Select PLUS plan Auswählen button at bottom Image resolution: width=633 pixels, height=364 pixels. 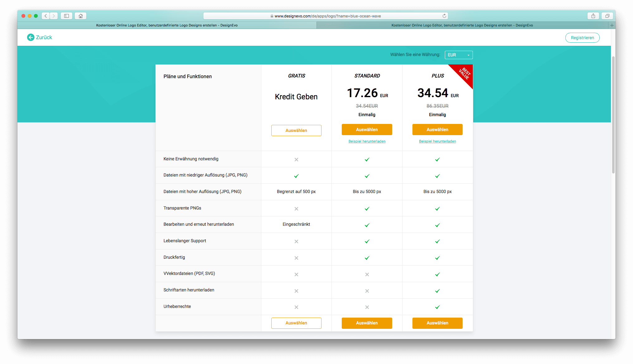coord(437,323)
